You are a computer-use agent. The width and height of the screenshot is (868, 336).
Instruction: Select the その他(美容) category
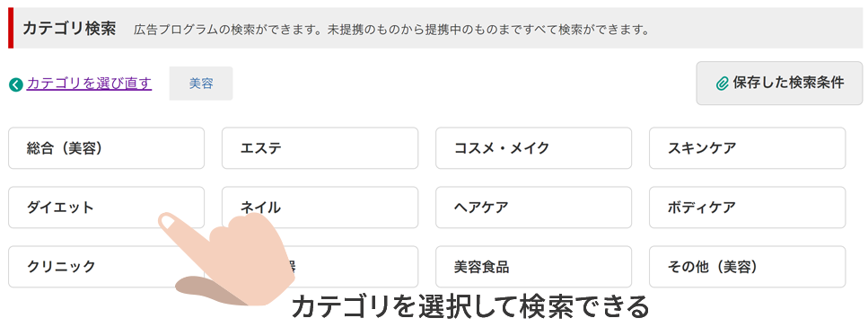click(748, 267)
